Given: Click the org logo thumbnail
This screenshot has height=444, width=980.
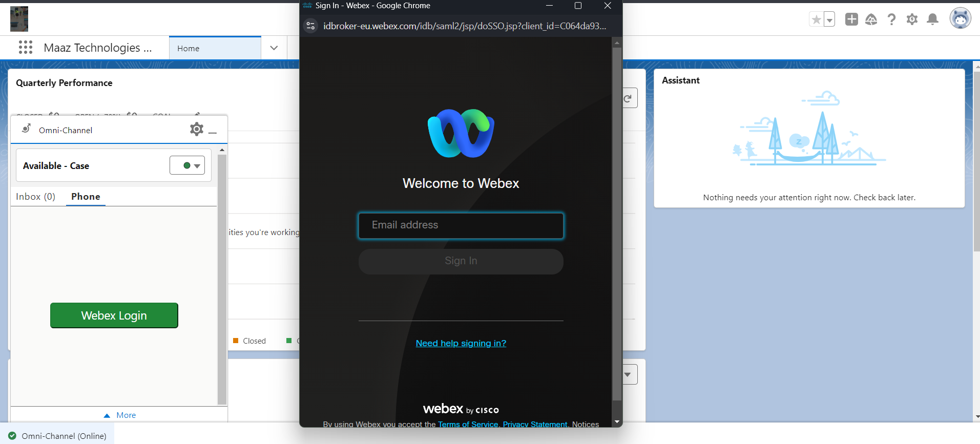Looking at the screenshot, I should [x=19, y=19].
